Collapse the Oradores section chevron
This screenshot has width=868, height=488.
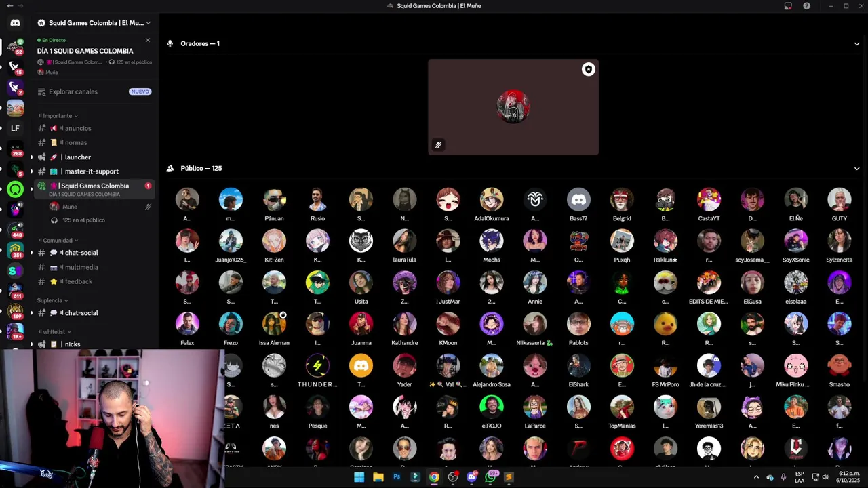click(x=856, y=43)
